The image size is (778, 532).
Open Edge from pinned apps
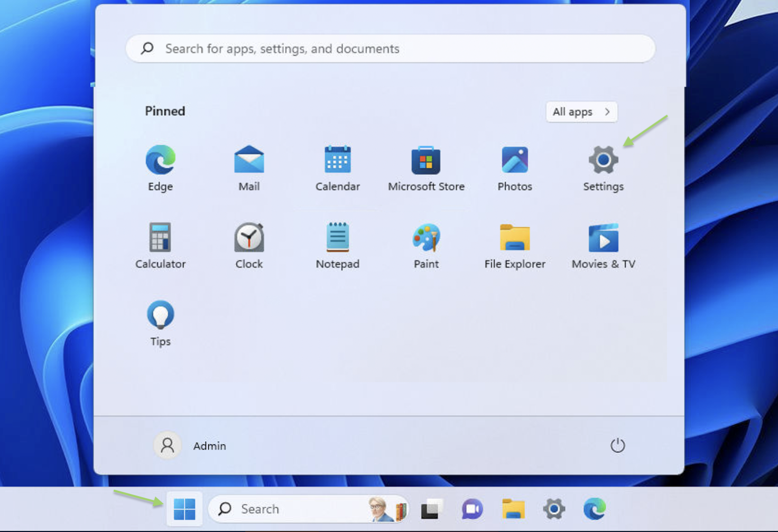coord(160,169)
